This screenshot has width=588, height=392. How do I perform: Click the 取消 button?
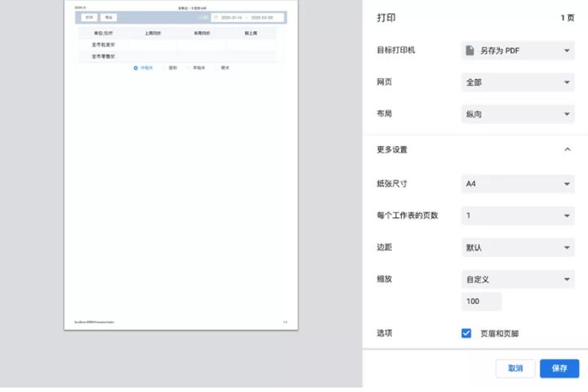coord(515,368)
